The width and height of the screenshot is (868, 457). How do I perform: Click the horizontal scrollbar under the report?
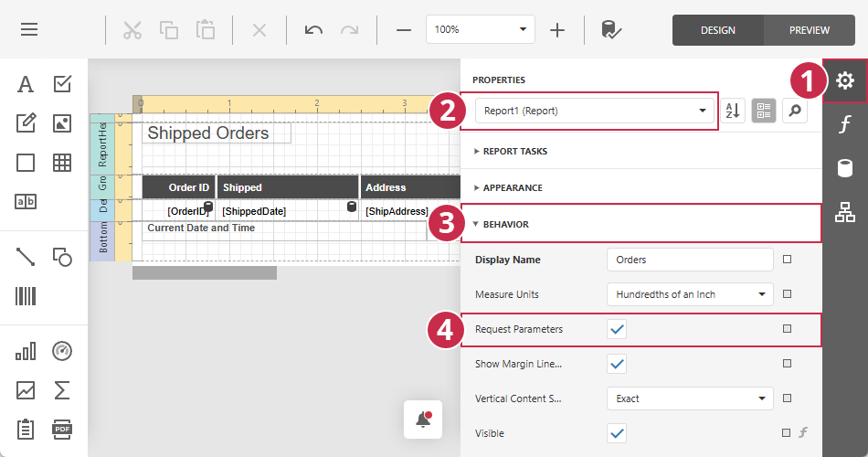(x=205, y=272)
